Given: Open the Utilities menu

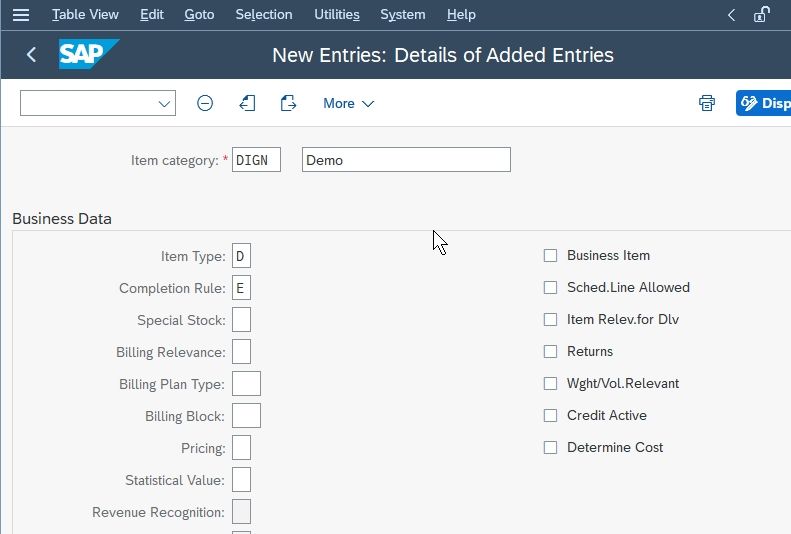Looking at the screenshot, I should coord(337,15).
